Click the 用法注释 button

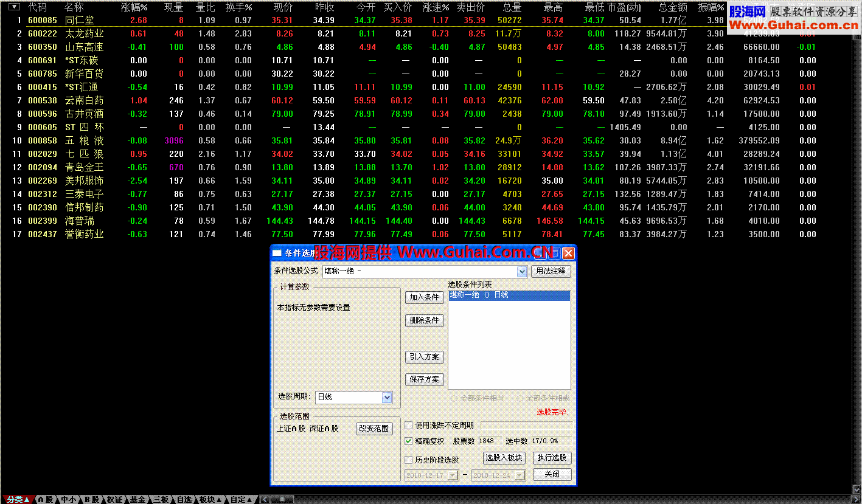551,271
